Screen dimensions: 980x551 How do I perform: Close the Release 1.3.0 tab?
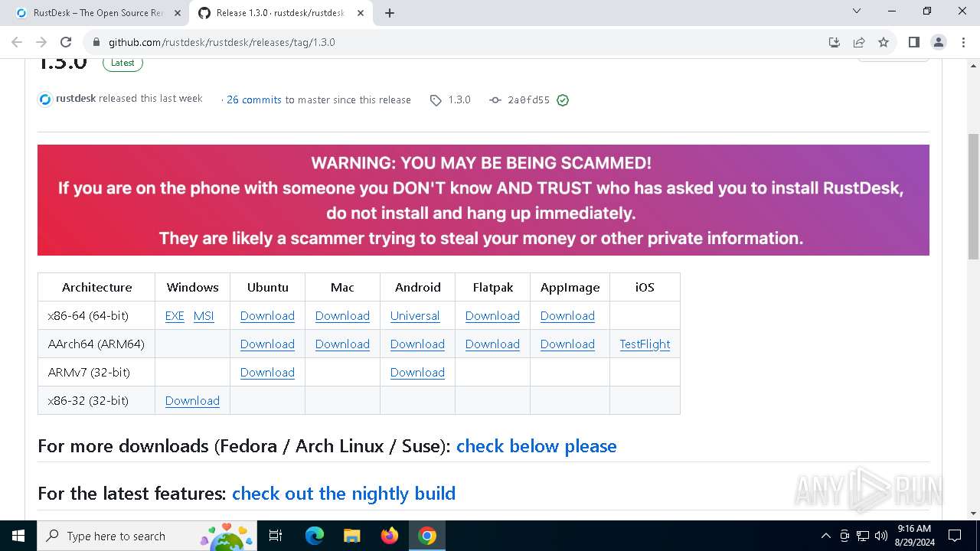(361, 13)
